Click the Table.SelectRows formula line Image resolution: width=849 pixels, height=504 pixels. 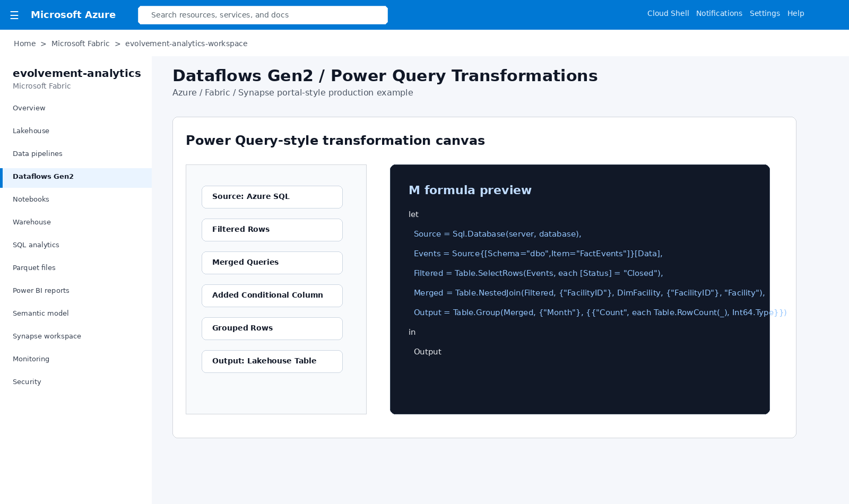tap(538, 273)
